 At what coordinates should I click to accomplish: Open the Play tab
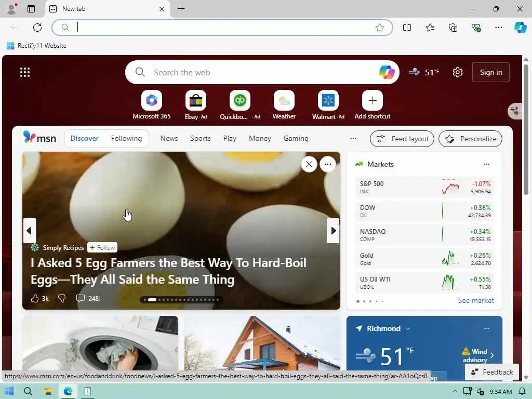click(230, 138)
